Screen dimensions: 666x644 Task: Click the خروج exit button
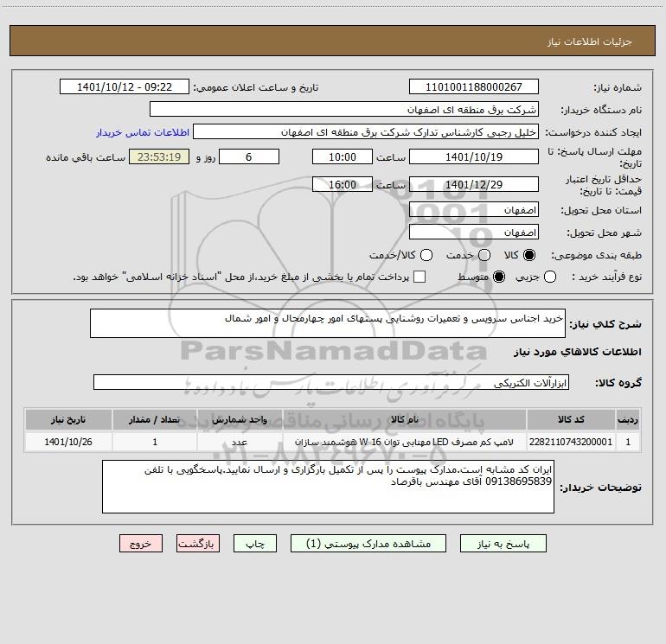(141, 544)
